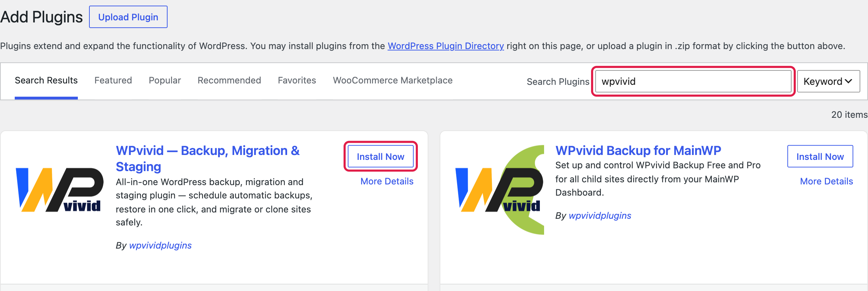Click the WPvivid Backup for MainWP logo thumbnail
Viewport: 868px width, 291px height.
(500, 190)
